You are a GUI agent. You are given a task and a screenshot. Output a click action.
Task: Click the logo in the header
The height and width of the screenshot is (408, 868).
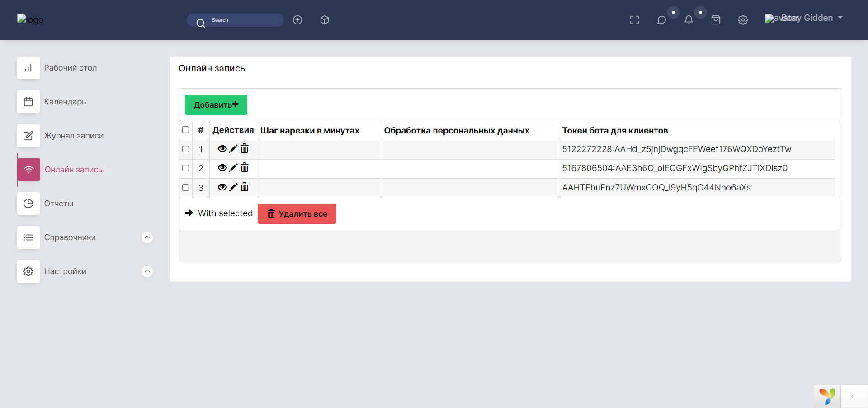point(30,19)
